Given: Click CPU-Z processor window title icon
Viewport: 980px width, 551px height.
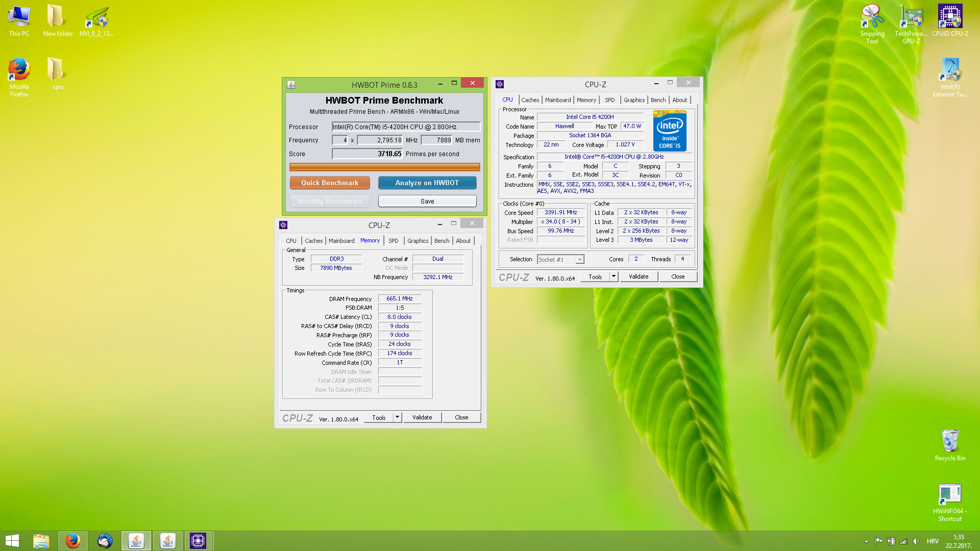Looking at the screenshot, I should [x=500, y=84].
